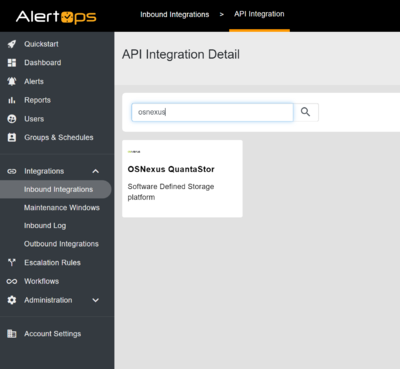Open the Quickstart menu item

pos(41,44)
